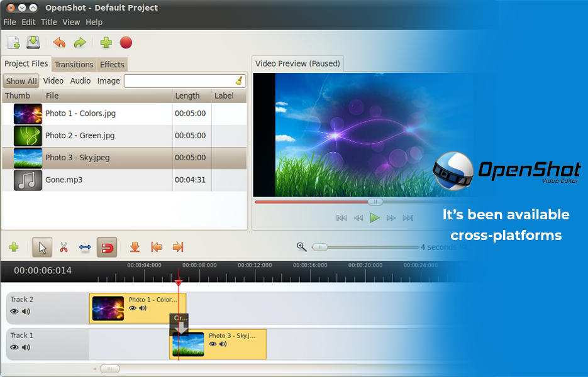The image size is (588, 377).
Task: Select the Project Files tab
Action: [x=26, y=63]
